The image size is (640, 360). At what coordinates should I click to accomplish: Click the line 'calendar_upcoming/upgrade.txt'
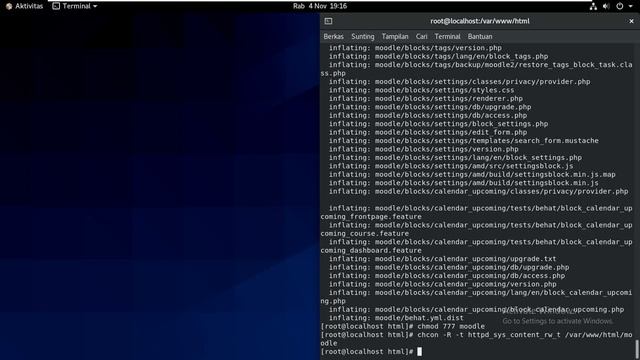click(x=442, y=259)
